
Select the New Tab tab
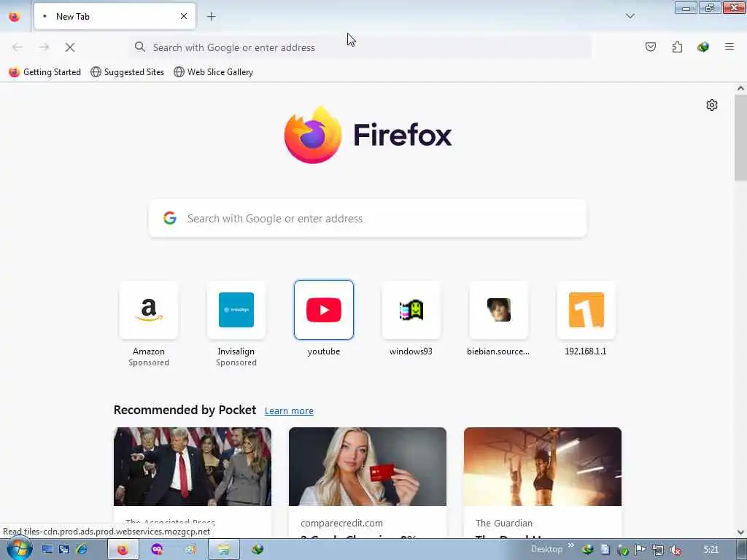[x=115, y=16]
